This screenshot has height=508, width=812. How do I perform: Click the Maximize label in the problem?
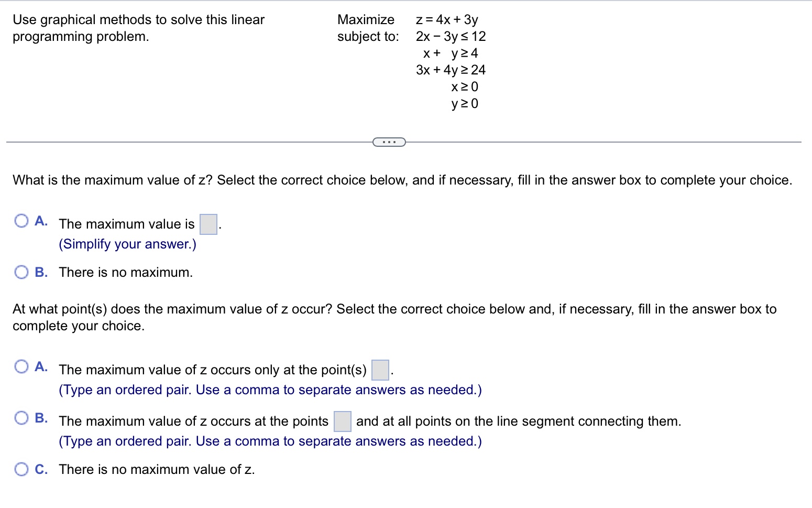[366, 19]
